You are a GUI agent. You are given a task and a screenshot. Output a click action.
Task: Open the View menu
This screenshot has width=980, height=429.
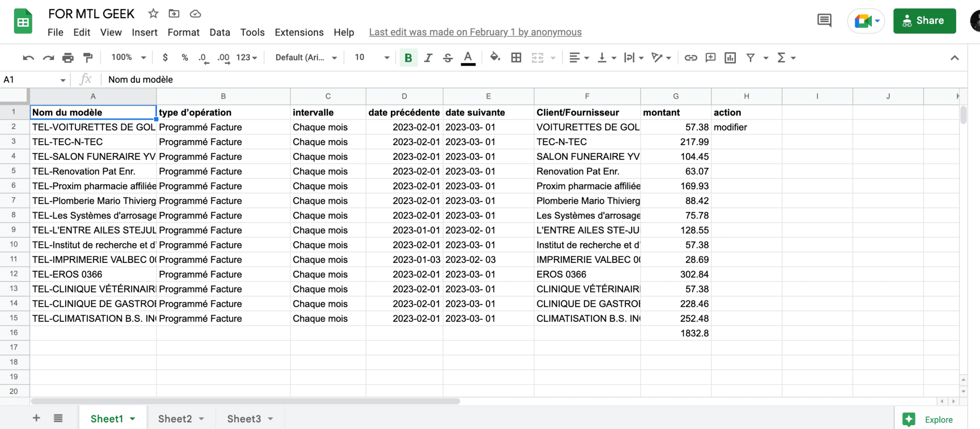[x=111, y=32]
